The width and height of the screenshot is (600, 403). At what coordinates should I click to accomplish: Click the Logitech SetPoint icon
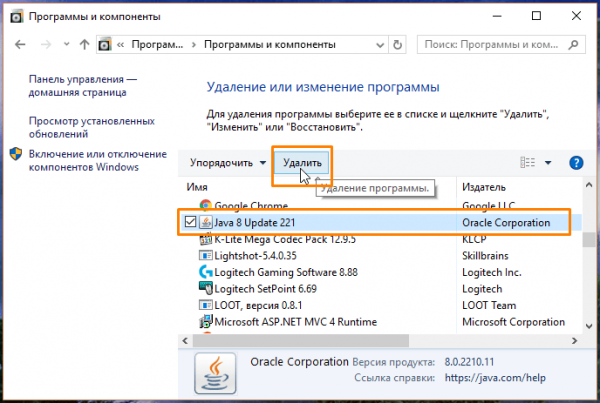(x=205, y=288)
